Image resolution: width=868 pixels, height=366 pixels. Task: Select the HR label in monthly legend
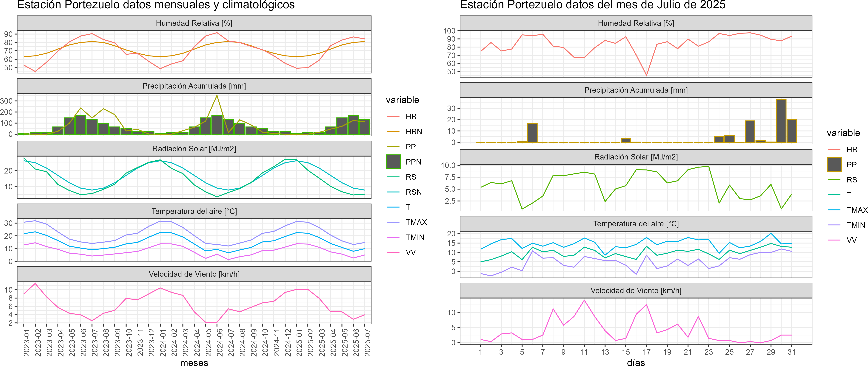pyautogui.click(x=411, y=117)
